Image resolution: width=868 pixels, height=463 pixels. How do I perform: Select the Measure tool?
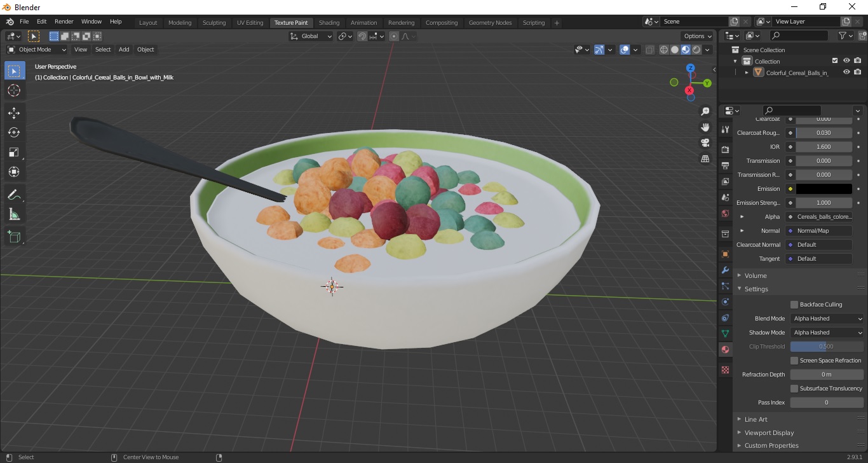point(14,214)
